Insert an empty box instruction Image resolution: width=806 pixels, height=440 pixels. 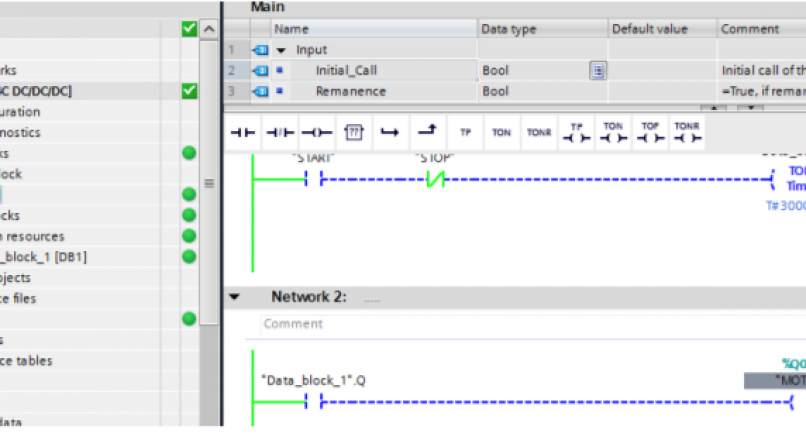point(353,132)
